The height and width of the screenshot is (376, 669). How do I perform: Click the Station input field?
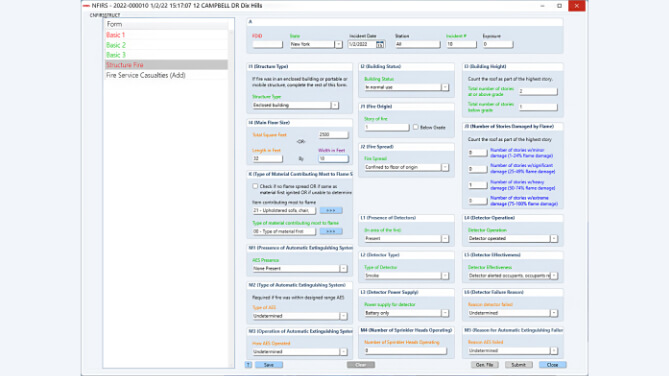tap(417, 44)
